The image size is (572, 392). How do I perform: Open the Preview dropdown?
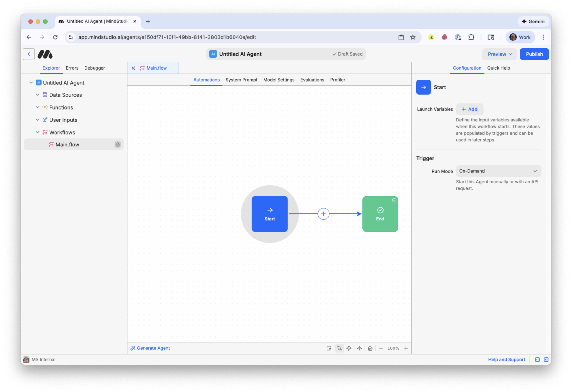499,54
